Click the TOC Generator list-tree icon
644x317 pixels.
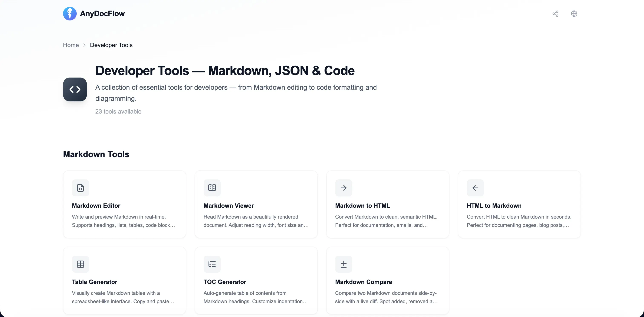point(212,264)
